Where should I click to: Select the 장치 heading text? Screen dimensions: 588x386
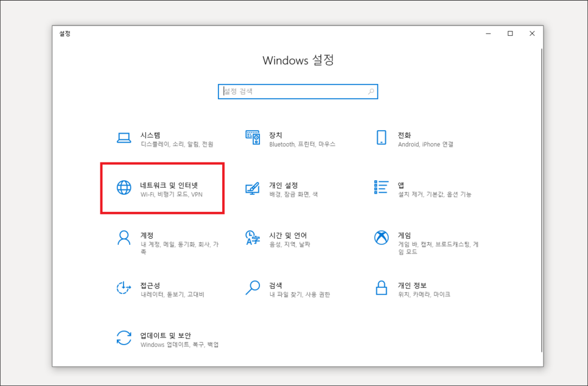[275, 135]
